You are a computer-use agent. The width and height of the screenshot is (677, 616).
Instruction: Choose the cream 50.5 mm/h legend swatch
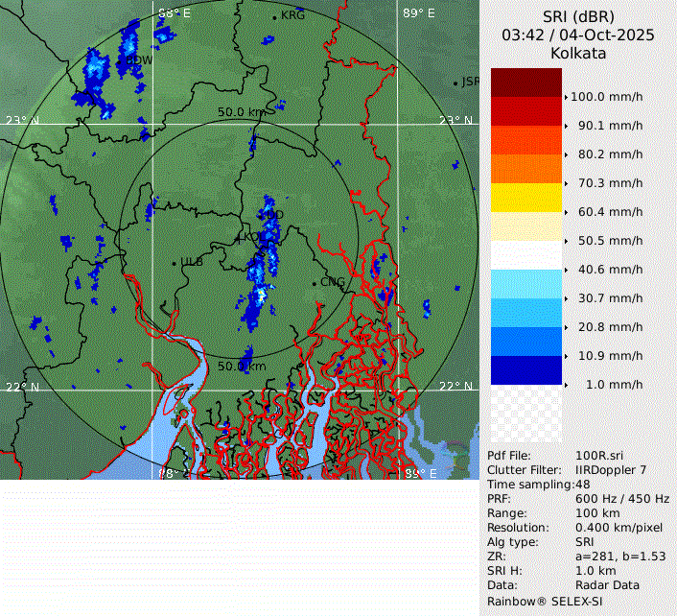(x=526, y=226)
